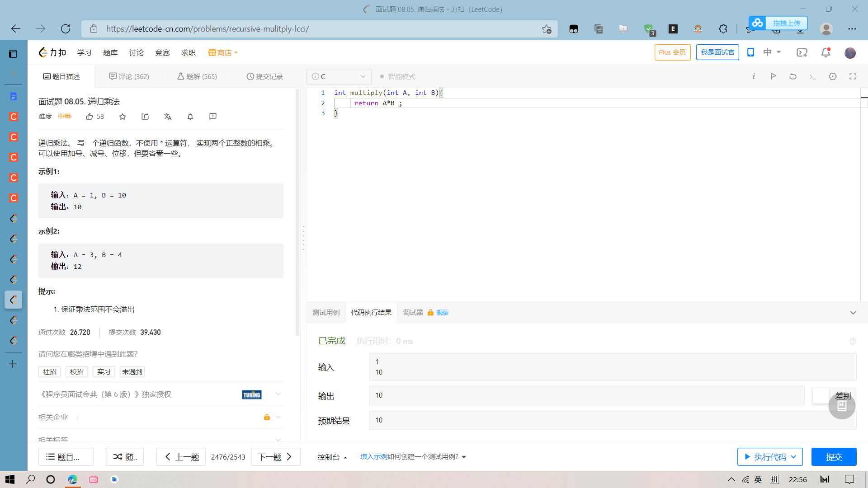
Task: Open the 执行代码 run options dropdown arrow
Action: pyautogui.click(x=794, y=457)
